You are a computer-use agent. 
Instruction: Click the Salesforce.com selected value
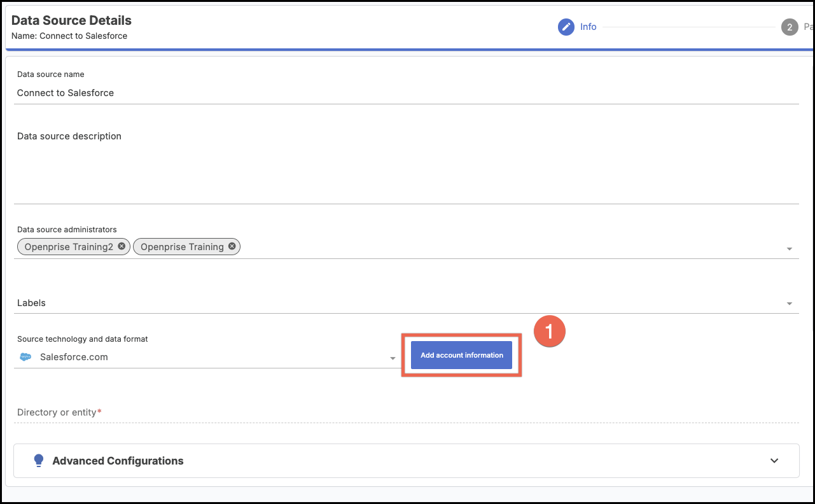pos(74,357)
